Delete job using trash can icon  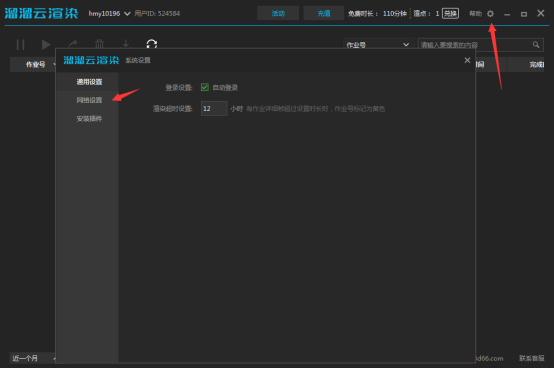99,43
